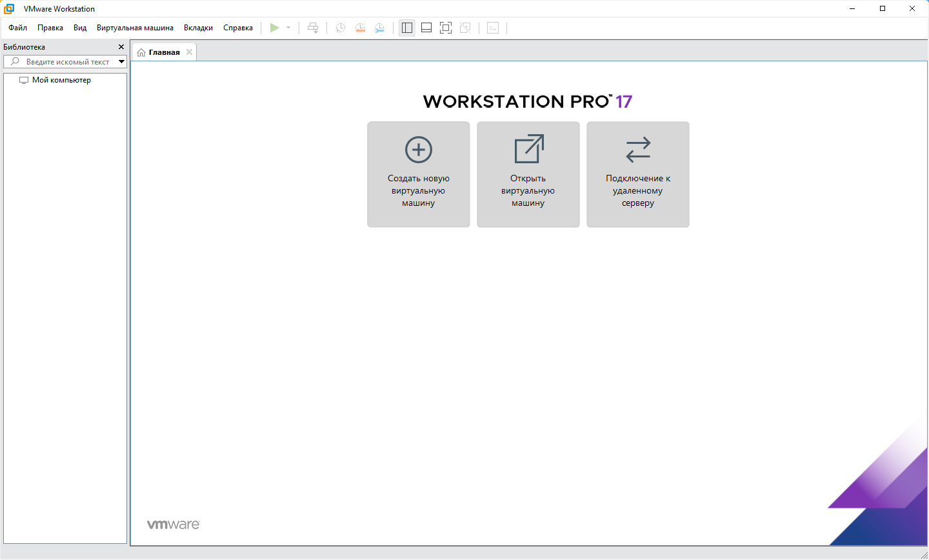The image size is (929, 560).
Task: Take a snapshot of the virtual machine
Action: pos(340,27)
